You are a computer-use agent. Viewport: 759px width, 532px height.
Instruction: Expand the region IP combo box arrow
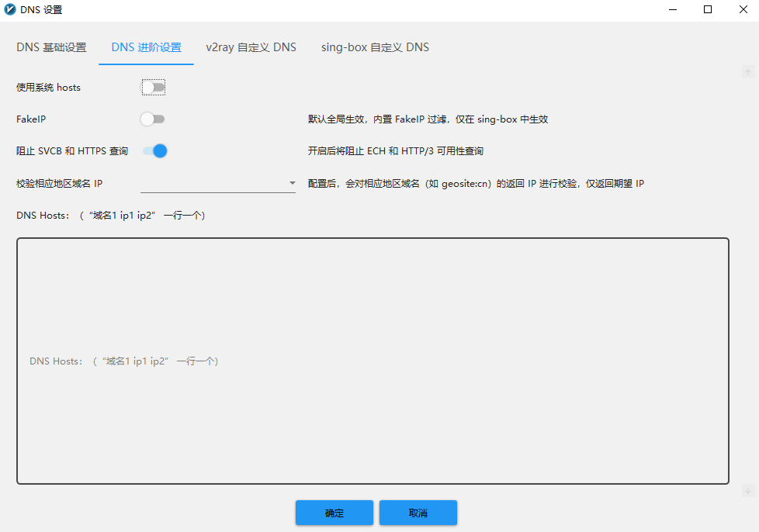coord(291,183)
